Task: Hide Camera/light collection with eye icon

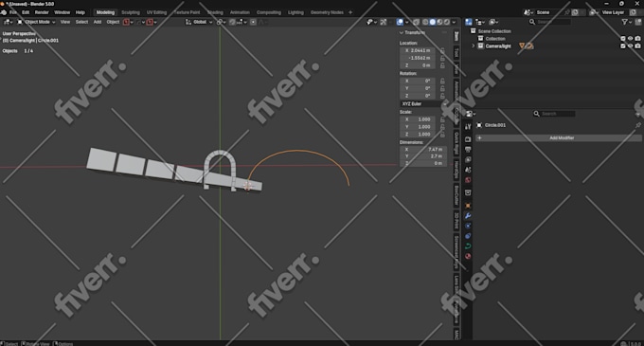Action: [630, 46]
